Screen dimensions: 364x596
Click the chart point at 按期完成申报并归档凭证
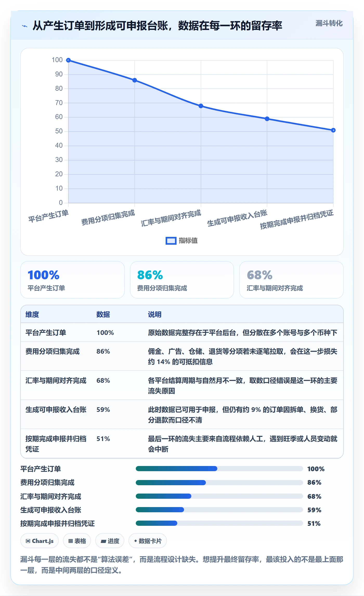coord(333,130)
